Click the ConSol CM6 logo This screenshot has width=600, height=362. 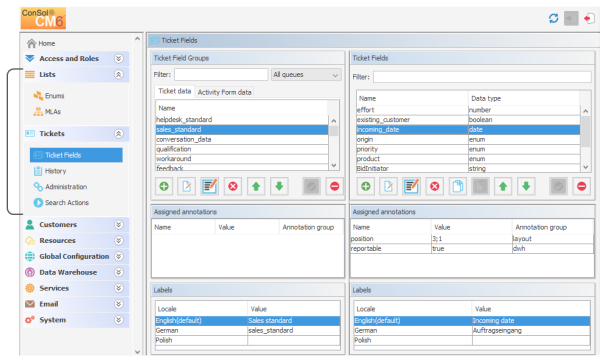click(43, 18)
